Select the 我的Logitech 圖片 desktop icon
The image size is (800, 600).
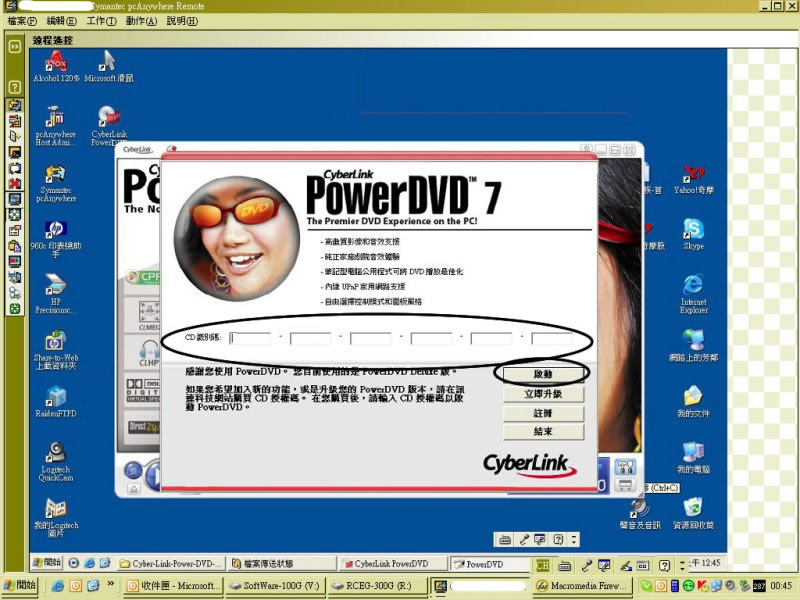56,517
